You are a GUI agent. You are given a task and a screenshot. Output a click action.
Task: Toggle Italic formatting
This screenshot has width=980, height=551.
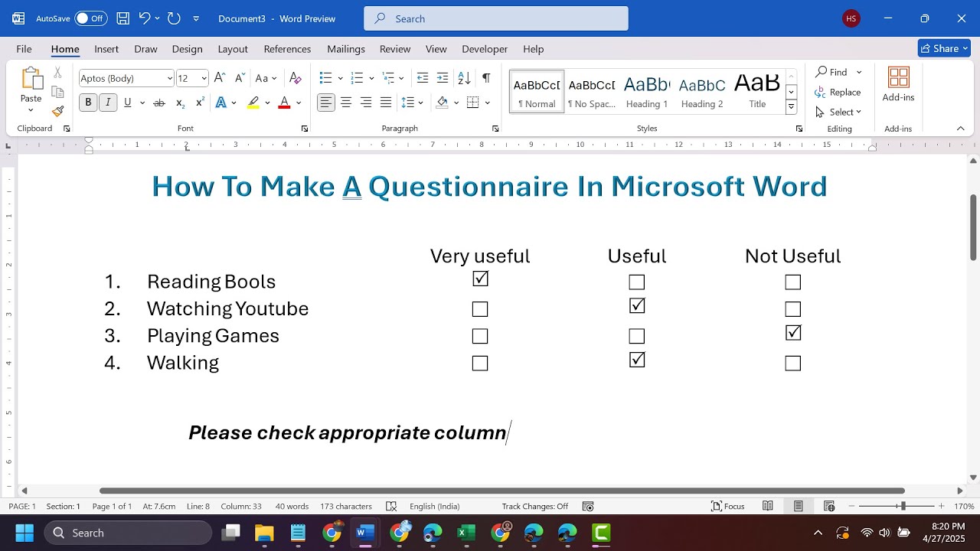point(108,103)
